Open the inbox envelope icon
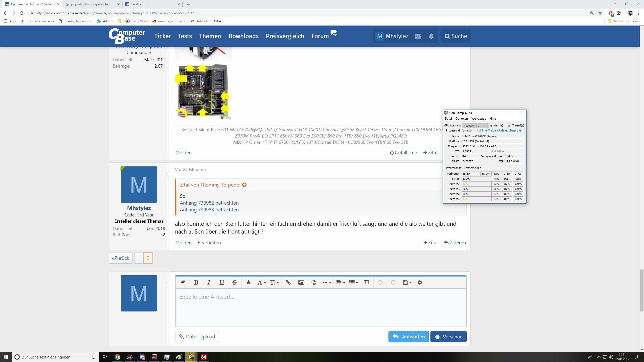The height and width of the screenshot is (362, 644). pyautogui.click(x=418, y=36)
